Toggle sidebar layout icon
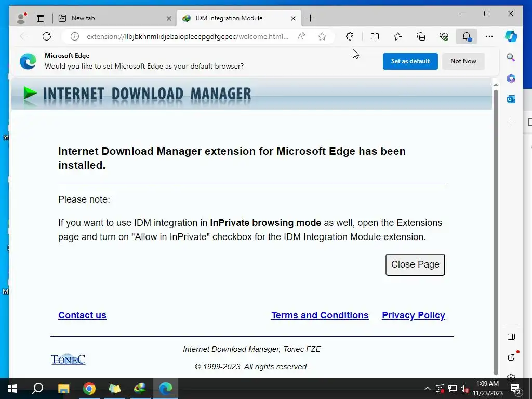This screenshot has width=532, height=399. pos(511,337)
